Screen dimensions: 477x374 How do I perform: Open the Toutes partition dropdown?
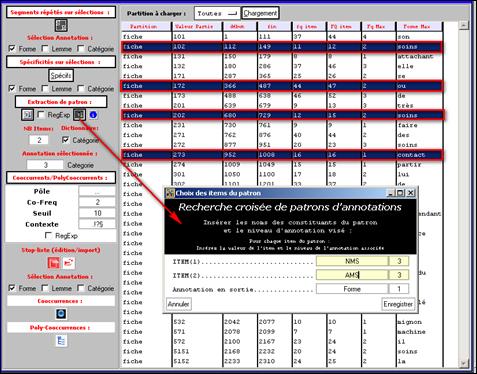click(217, 14)
